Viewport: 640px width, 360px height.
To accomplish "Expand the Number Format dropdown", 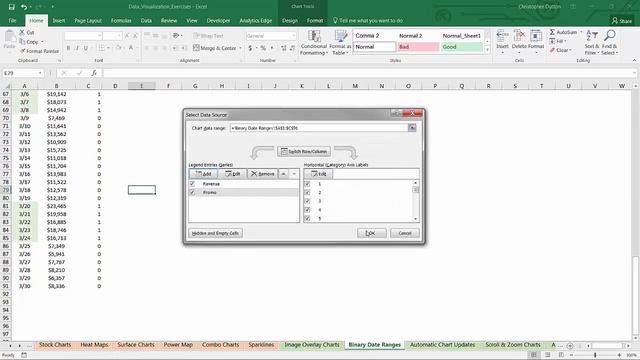I will (x=293, y=36).
